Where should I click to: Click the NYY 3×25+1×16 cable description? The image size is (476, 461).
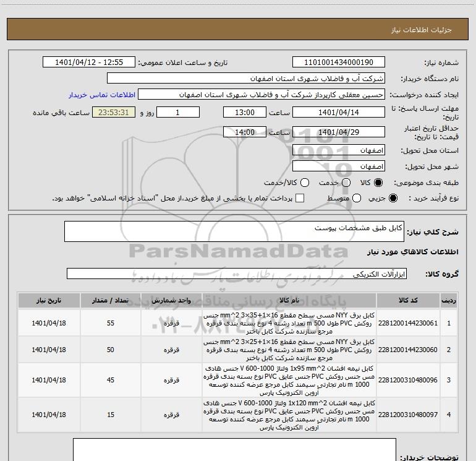tap(289, 350)
